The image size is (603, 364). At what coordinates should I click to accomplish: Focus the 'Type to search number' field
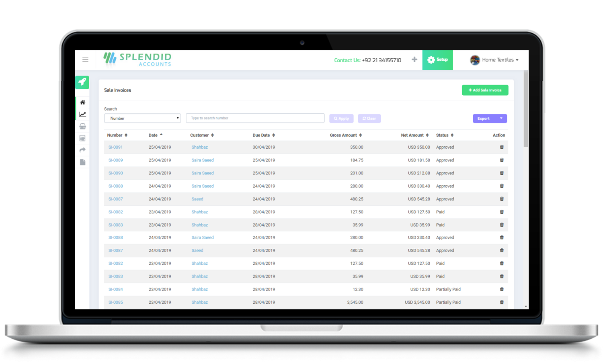click(x=255, y=118)
